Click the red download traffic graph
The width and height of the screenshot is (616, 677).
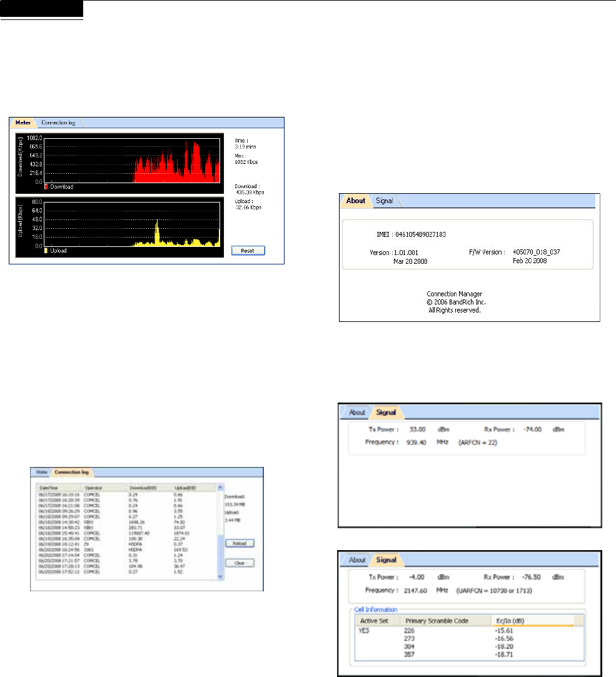coord(132,160)
